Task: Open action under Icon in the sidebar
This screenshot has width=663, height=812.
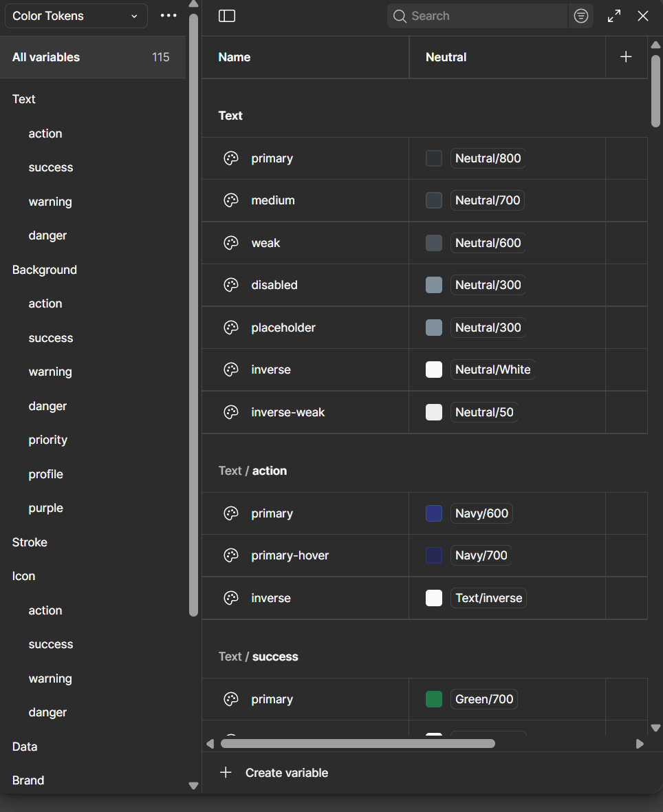Action: click(45, 610)
